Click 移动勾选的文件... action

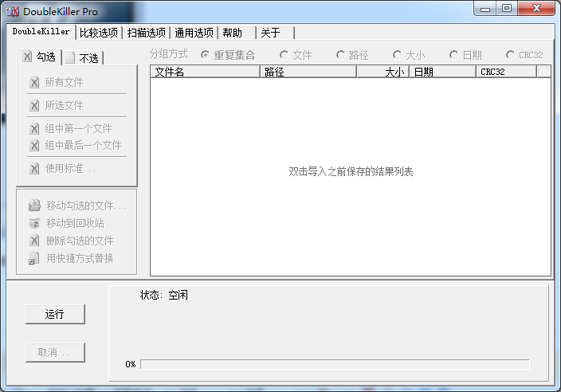coord(86,206)
